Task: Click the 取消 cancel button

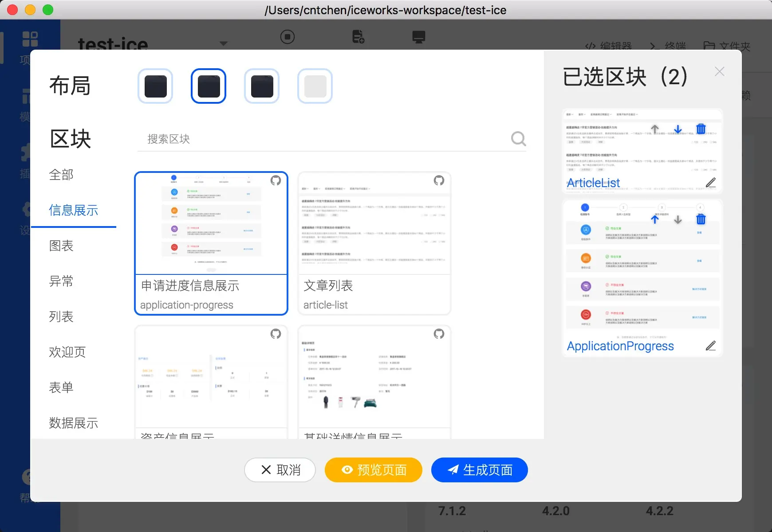Action: coord(280,470)
